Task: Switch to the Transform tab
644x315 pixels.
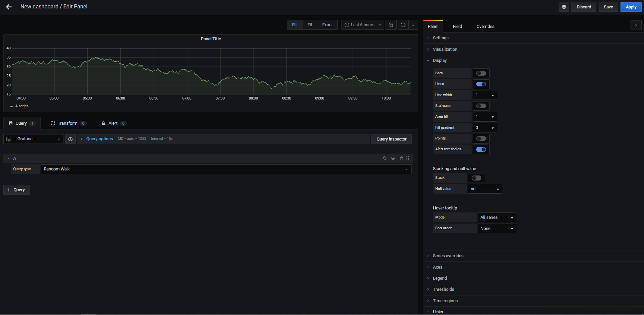Action: click(68, 123)
